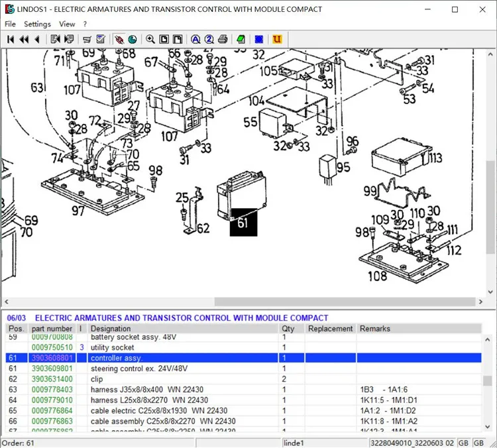Screen dimensions: 497x448
Task: Click the first page navigation arrow
Action: (11, 39)
